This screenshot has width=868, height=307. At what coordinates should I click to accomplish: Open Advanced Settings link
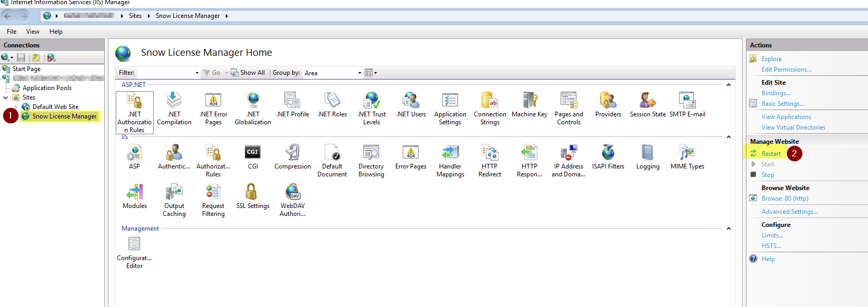click(x=790, y=212)
